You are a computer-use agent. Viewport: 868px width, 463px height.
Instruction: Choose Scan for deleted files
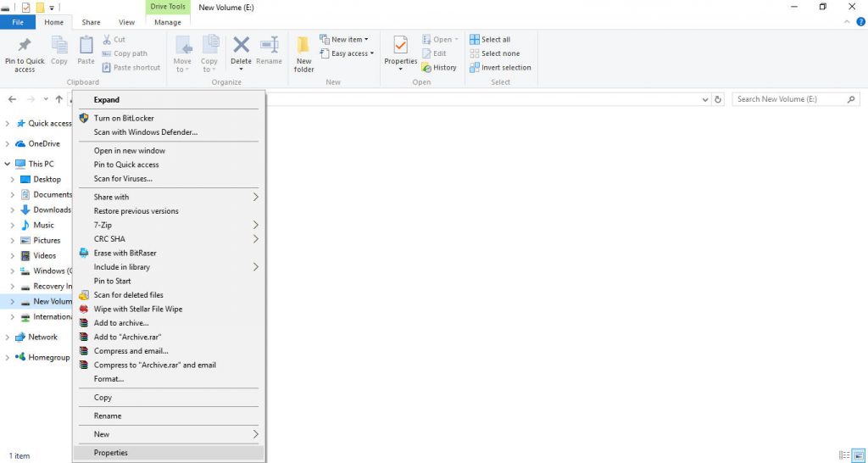pos(169,295)
